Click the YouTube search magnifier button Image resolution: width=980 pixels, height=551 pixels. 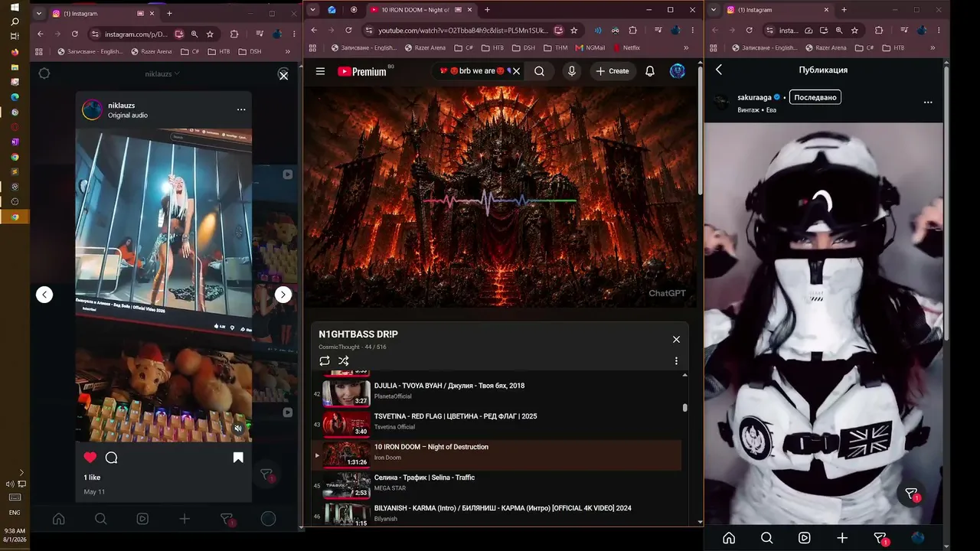(x=540, y=71)
